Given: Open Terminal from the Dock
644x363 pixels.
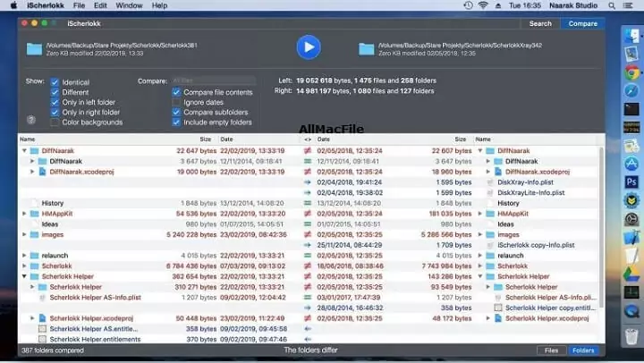Looking at the screenshot, I should 631,109.
